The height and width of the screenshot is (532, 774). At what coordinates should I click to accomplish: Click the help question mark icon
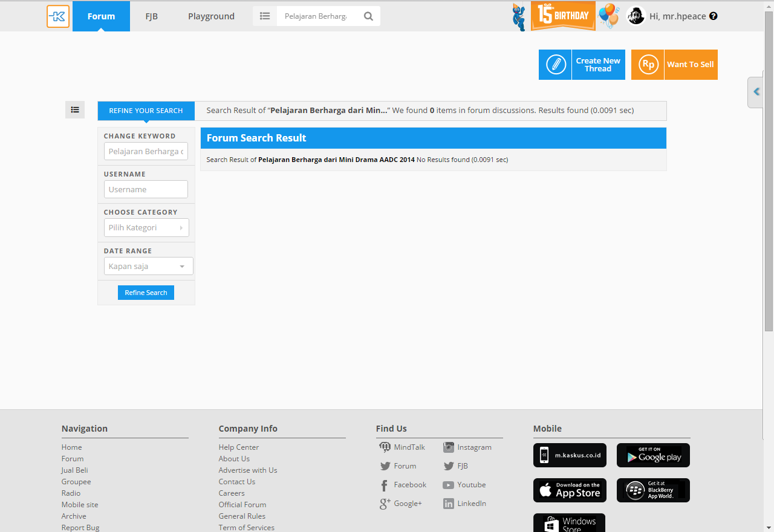point(714,16)
